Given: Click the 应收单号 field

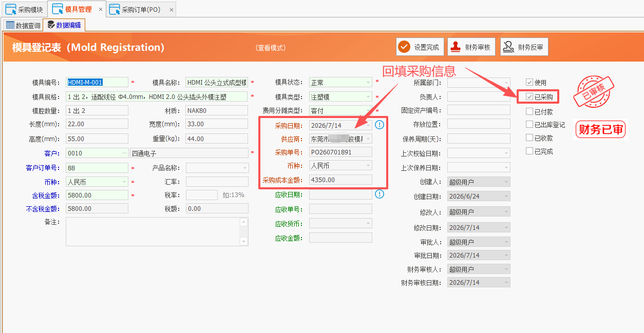Looking at the screenshot, I should [x=340, y=209].
